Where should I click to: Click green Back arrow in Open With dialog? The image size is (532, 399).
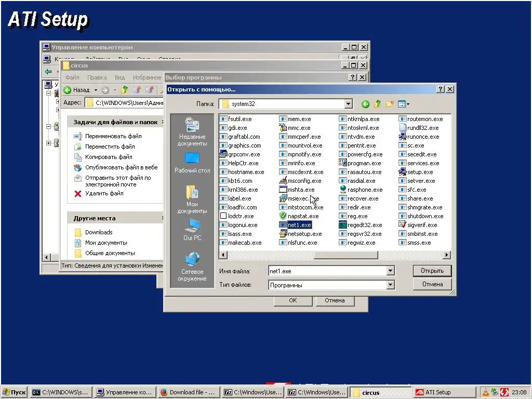[x=365, y=104]
